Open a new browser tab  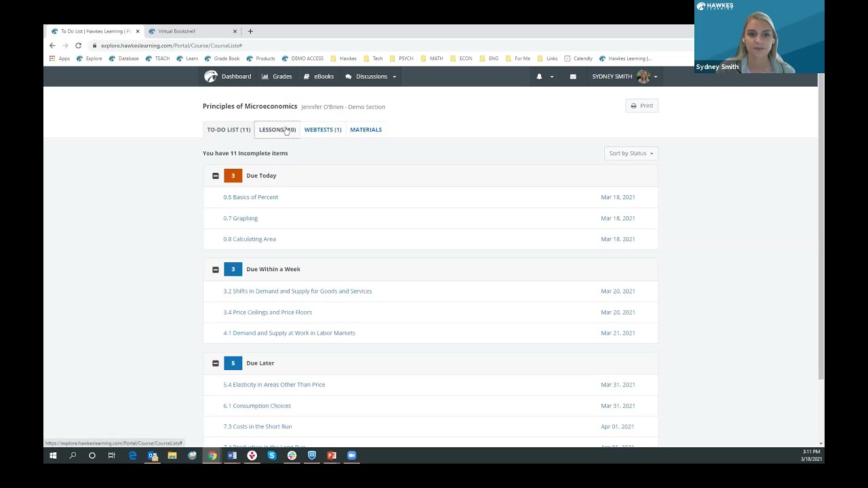click(x=250, y=31)
